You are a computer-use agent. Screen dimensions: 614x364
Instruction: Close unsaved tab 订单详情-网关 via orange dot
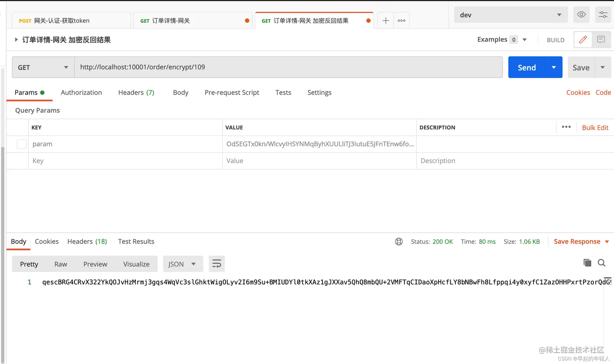pyautogui.click(x=247, y=21)
